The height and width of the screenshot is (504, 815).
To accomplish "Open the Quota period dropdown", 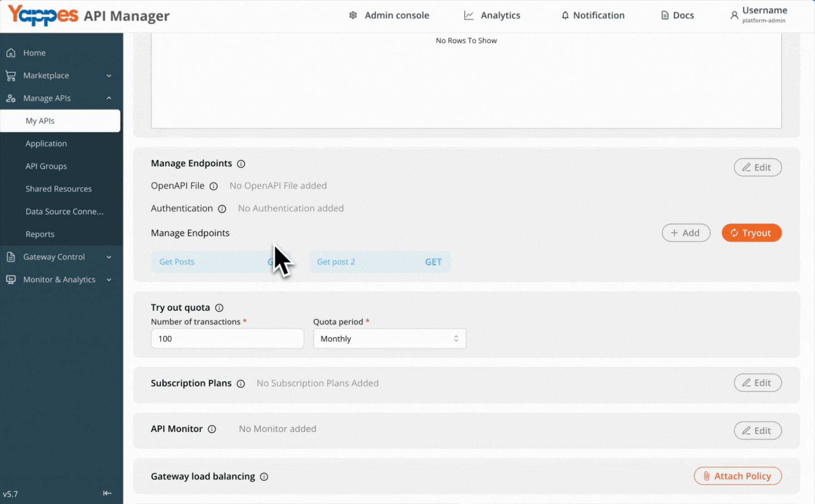I will pos(390,338).
